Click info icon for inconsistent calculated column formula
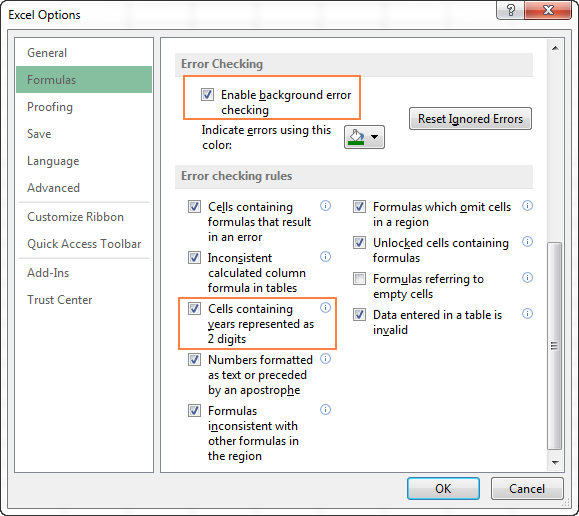Screen dimensions: 579x516 [325, 256]
